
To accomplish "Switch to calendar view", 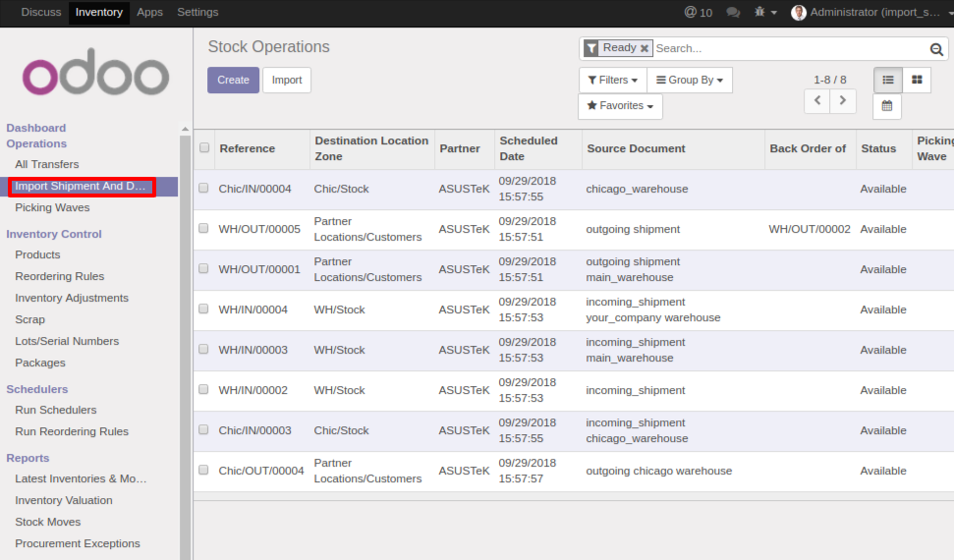I will coord(887,106).
